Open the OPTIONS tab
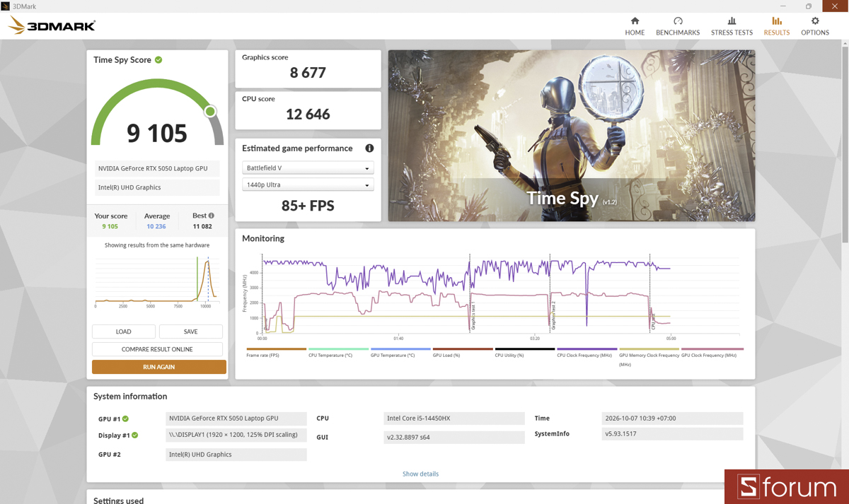The image size is (849, 504). click(815, 26)
